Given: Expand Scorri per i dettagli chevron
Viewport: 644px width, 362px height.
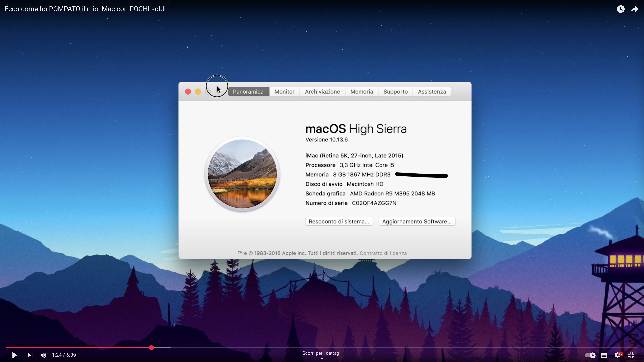Looking at the screenshot, I should (322, 358).
